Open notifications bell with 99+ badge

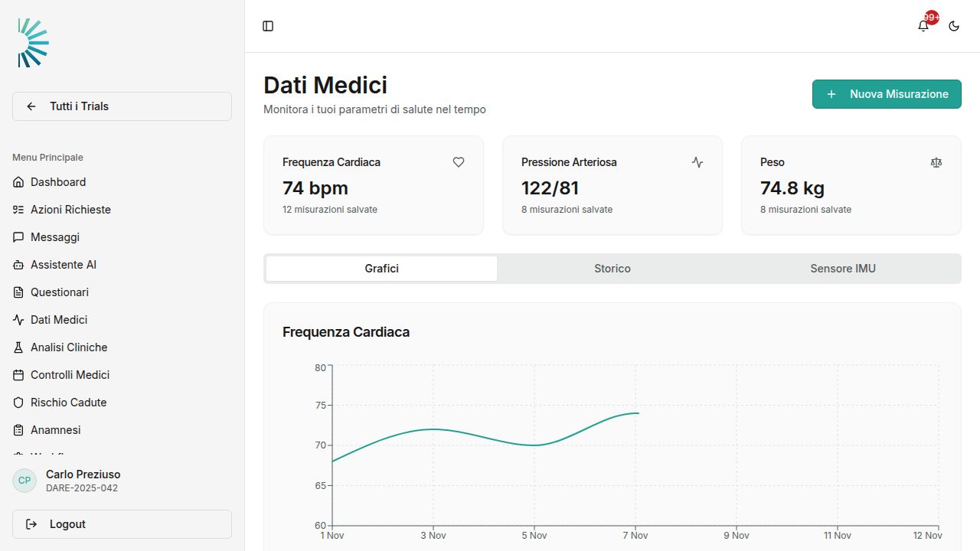[x=923, y=26]
